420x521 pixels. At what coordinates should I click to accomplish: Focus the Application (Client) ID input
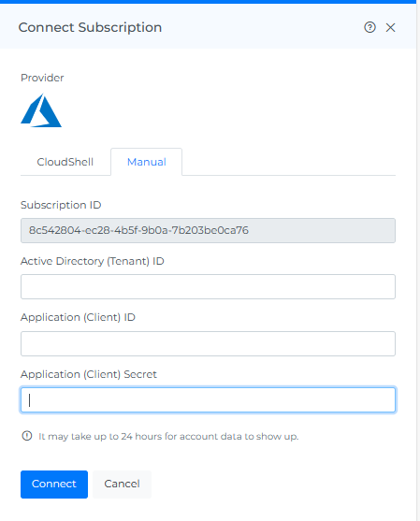208,343
